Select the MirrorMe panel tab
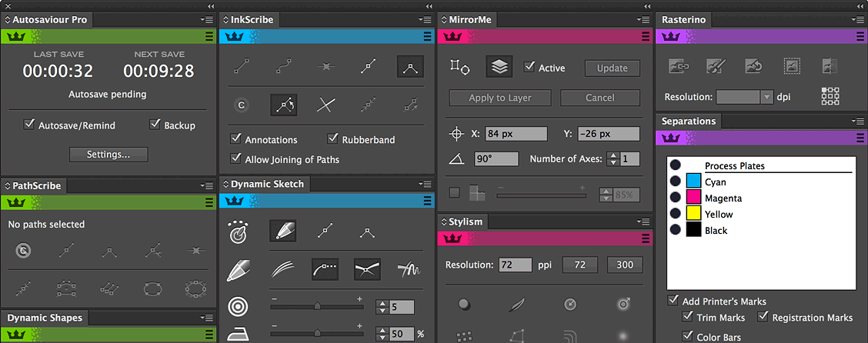Image resolution: width=868 pixels, height=343 pixels. tap(468, 20)
